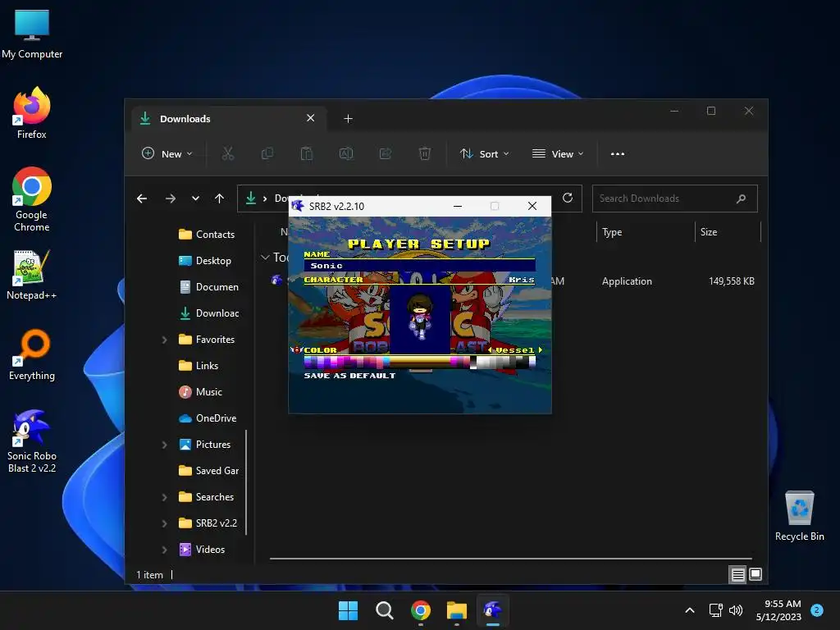The image size is (840, 630).
Task: Expand the Pictures folder in sidebar
Action: [164, 445]
